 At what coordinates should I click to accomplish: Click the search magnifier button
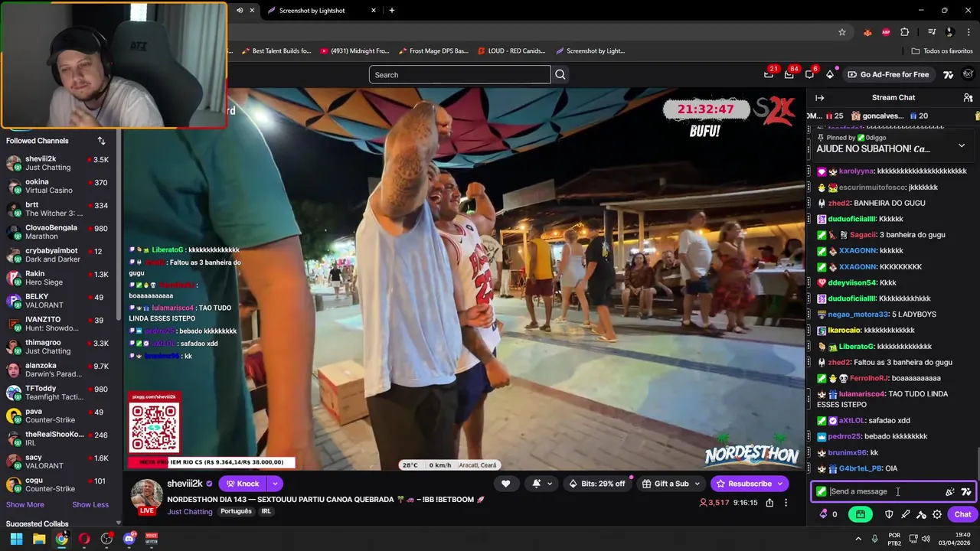click(x=560, y=74)
